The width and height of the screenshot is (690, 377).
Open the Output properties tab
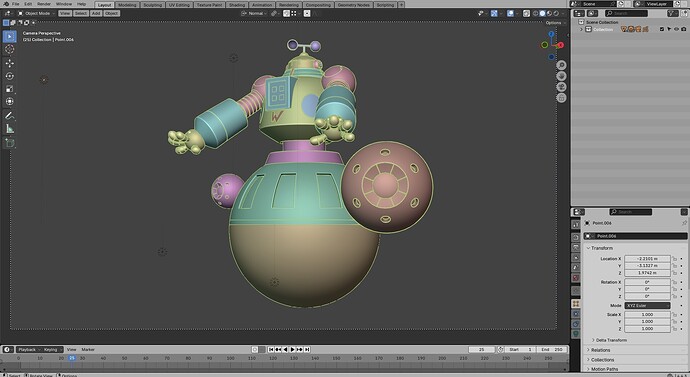point(576,248)
